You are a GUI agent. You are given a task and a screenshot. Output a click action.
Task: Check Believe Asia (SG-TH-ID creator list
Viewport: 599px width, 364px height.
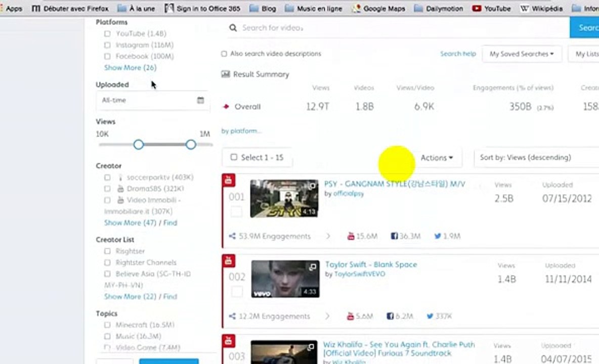(x=107, y=274)
